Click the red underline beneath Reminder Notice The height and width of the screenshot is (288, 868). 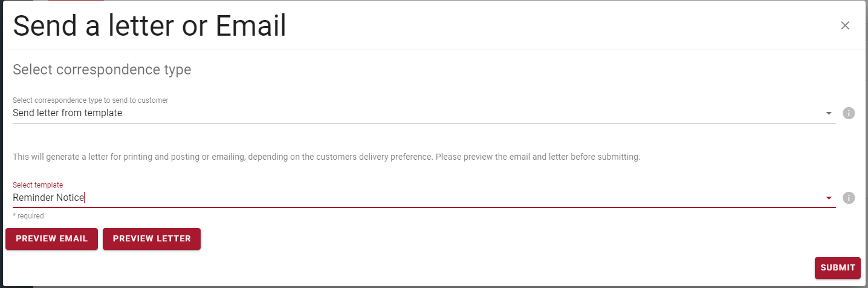coord(423,207)
